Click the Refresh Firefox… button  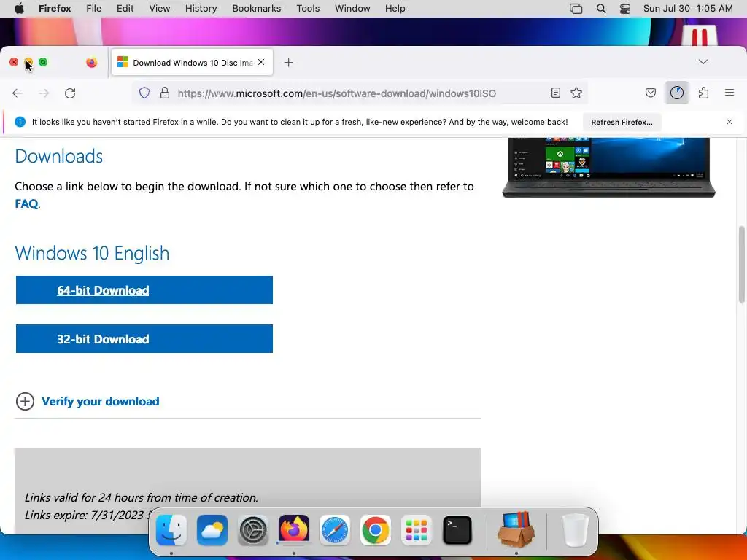click(x=622, y=122)
